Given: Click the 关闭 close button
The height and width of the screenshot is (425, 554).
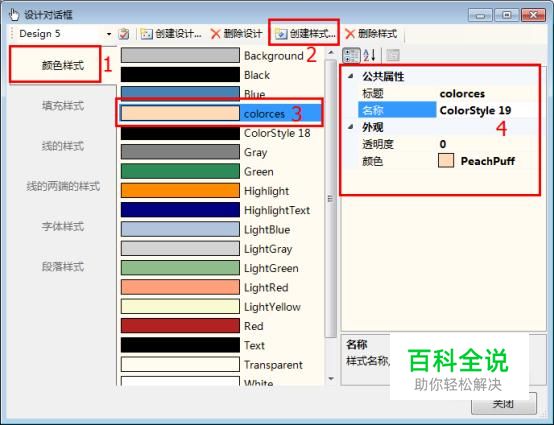Looking at the screenshot, I should 503,403.
